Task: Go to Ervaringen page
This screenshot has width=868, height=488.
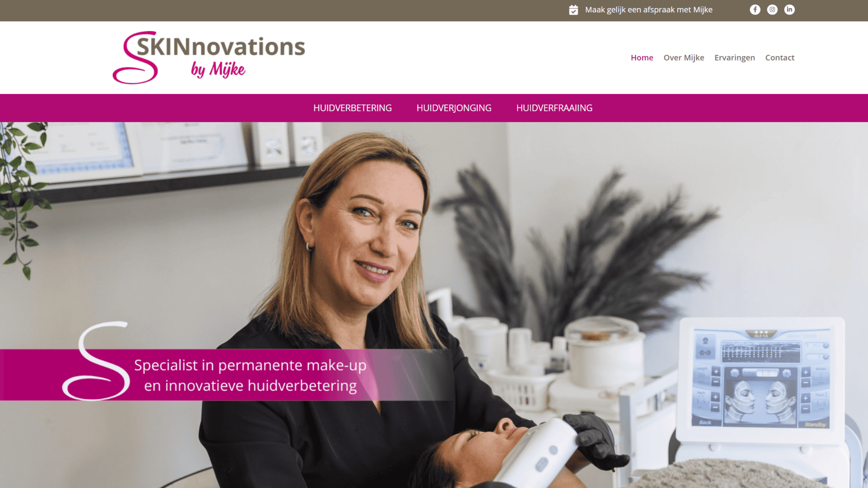Action: 734,58
